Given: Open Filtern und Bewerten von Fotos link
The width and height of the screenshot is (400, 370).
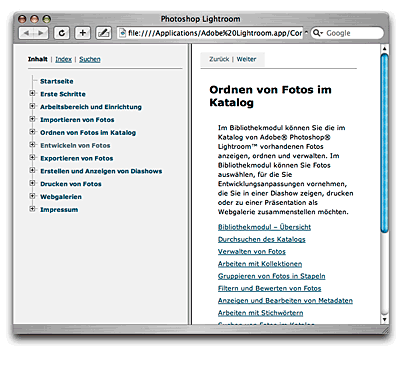Looking at the screenshot, I should (x=270, y=289).
